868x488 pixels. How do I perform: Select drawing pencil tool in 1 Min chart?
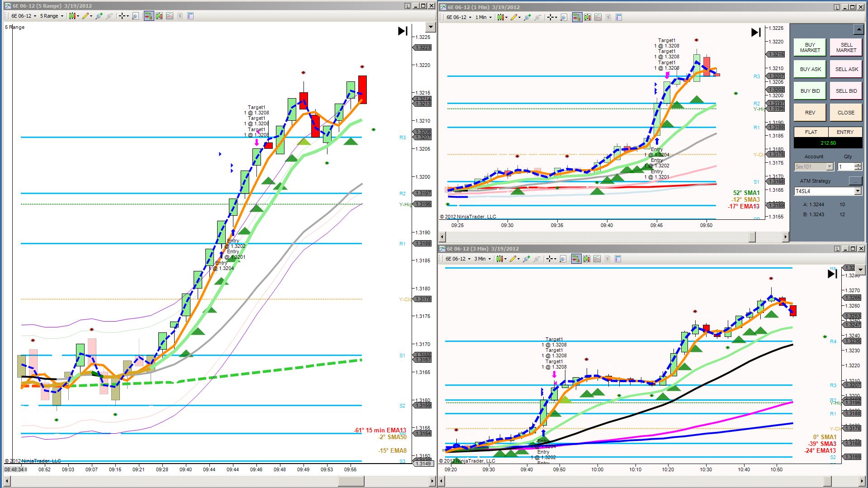coord(516,17)
